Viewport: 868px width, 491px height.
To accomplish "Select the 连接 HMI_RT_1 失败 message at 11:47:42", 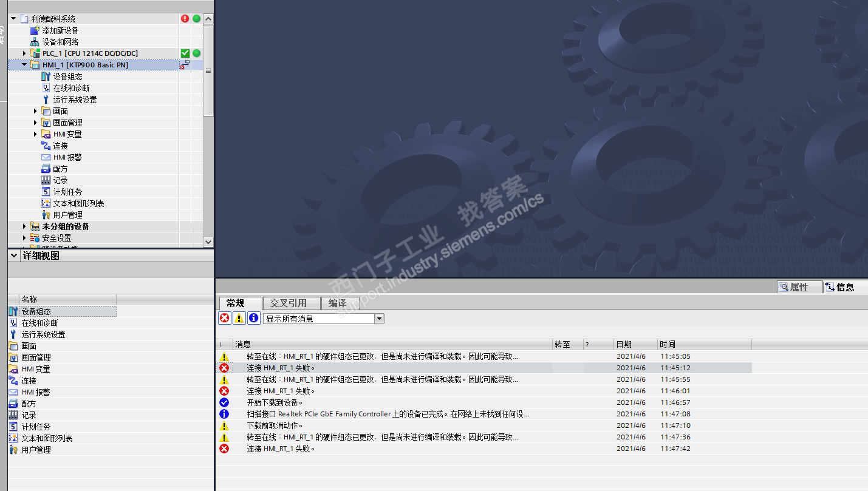I will pos(484,449).
